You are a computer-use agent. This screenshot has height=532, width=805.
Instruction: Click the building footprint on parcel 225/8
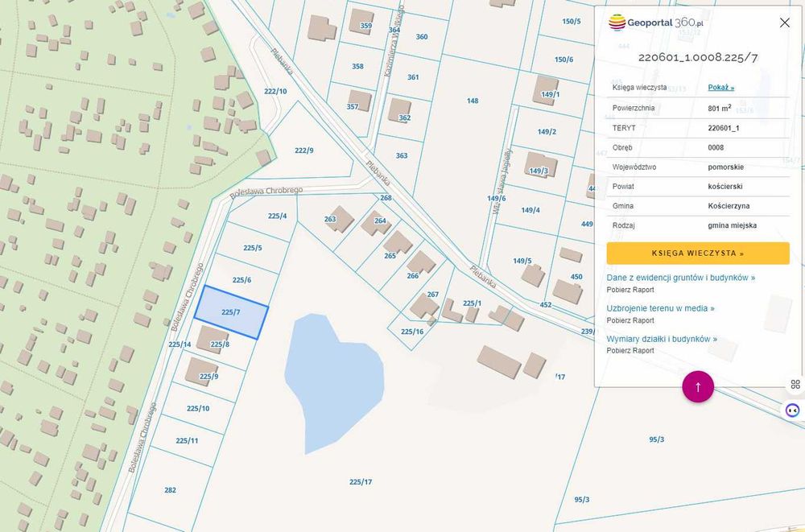pyautogui.click(x=212, y=339)
